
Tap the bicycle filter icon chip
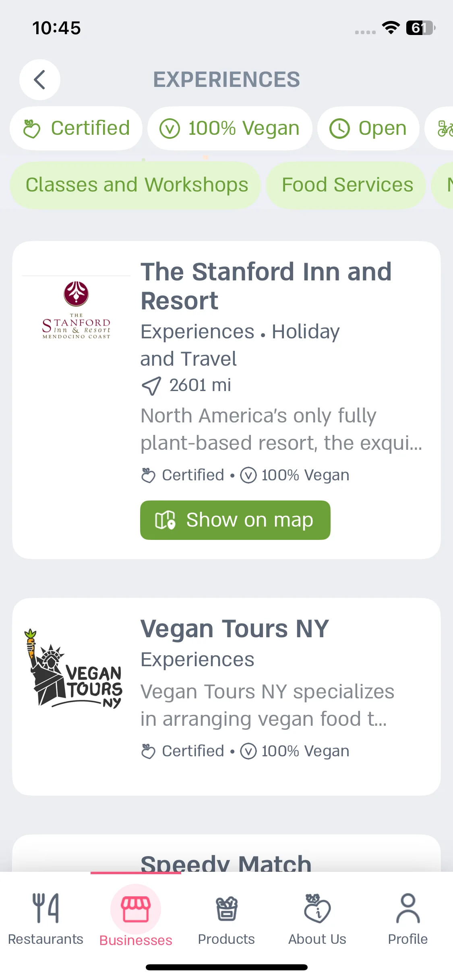click(x=440, y=128)
